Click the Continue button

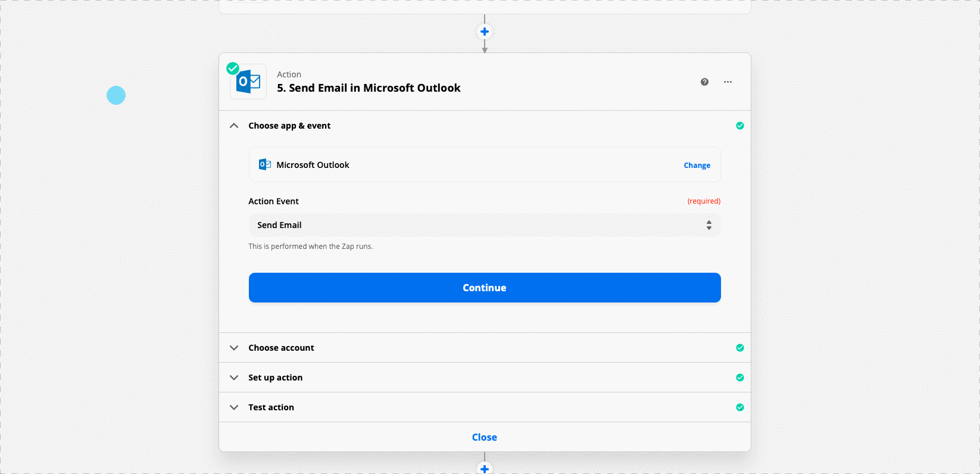[x=485, y=288]
